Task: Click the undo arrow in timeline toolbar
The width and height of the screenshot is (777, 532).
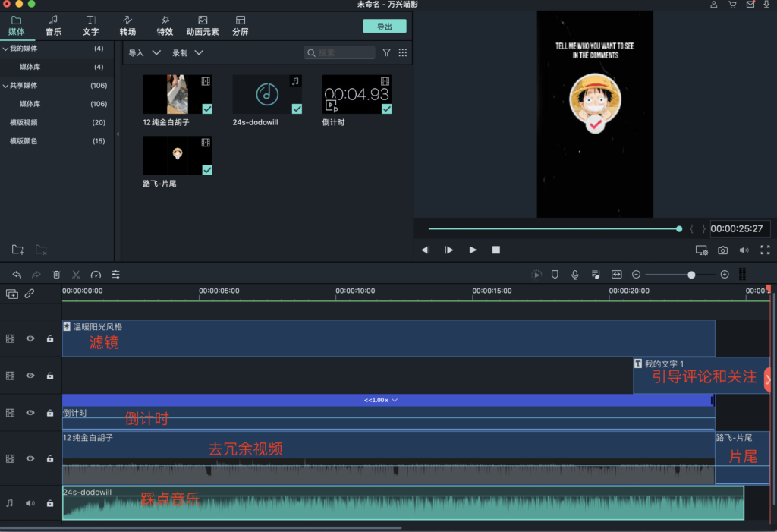Action: pos(17,275)
